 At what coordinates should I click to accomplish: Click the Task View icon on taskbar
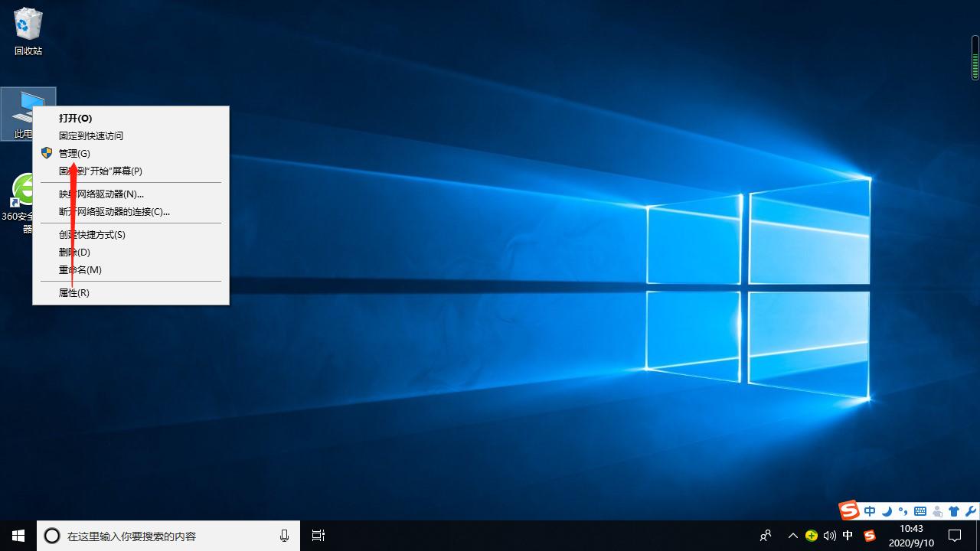coord(318,536)
